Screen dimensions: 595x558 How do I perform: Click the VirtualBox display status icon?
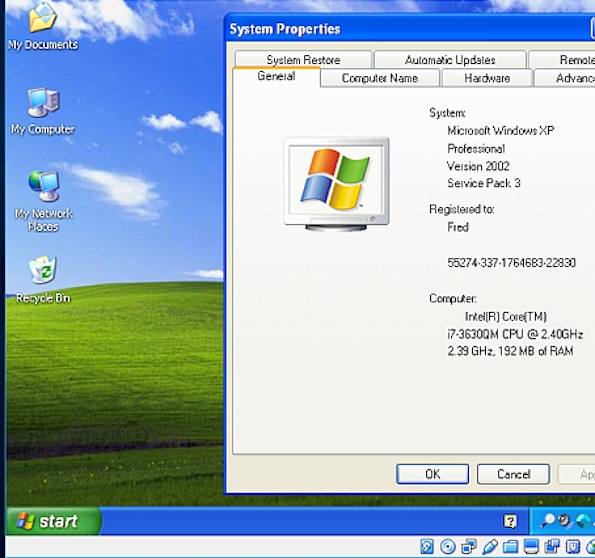[531, 547]
